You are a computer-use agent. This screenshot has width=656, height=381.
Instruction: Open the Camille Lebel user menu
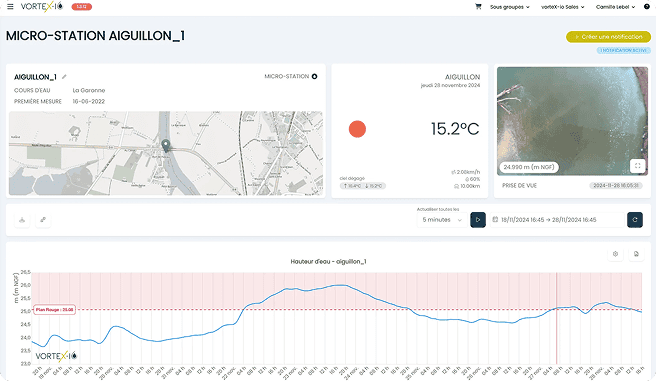[615, 7]
